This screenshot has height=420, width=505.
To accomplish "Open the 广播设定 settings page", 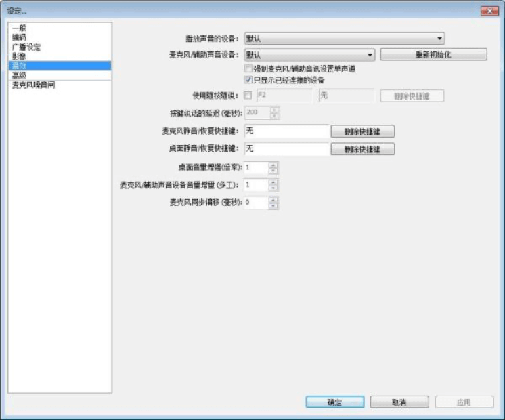I will (26, 47).
